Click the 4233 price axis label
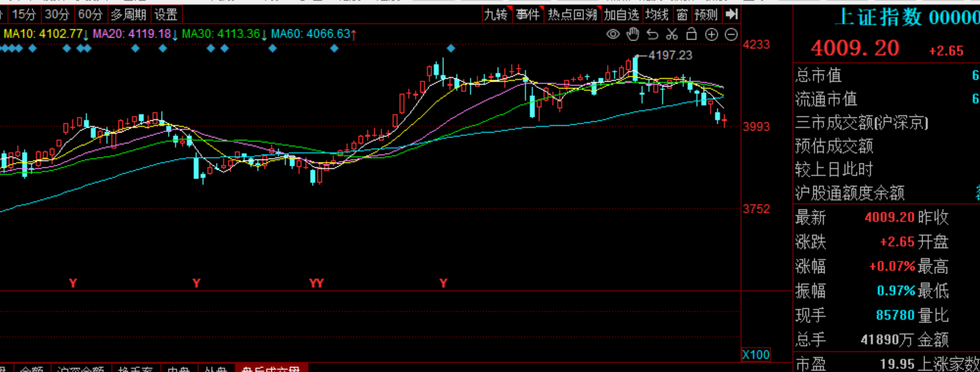 pyautogui.click(x=757, y=44)
